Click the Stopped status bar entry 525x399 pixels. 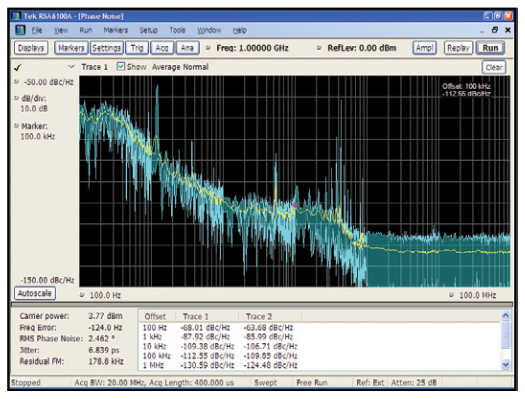coord(26,383)
